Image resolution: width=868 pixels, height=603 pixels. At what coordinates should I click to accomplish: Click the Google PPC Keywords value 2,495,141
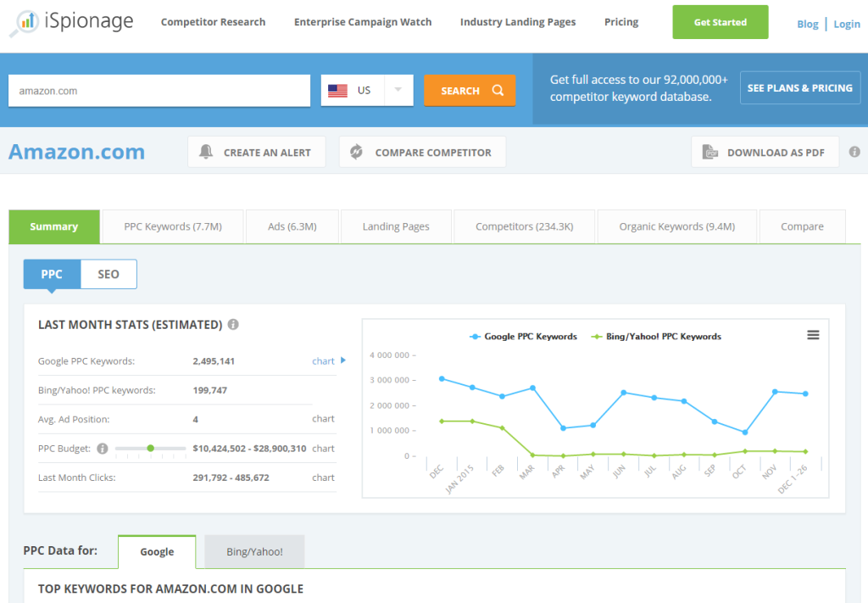[214, 361]
